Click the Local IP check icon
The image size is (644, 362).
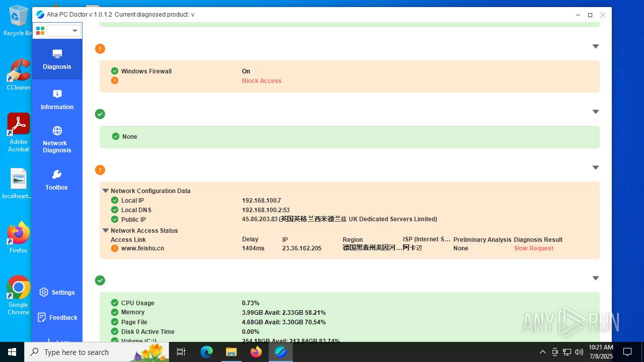(x=115, y=201)
